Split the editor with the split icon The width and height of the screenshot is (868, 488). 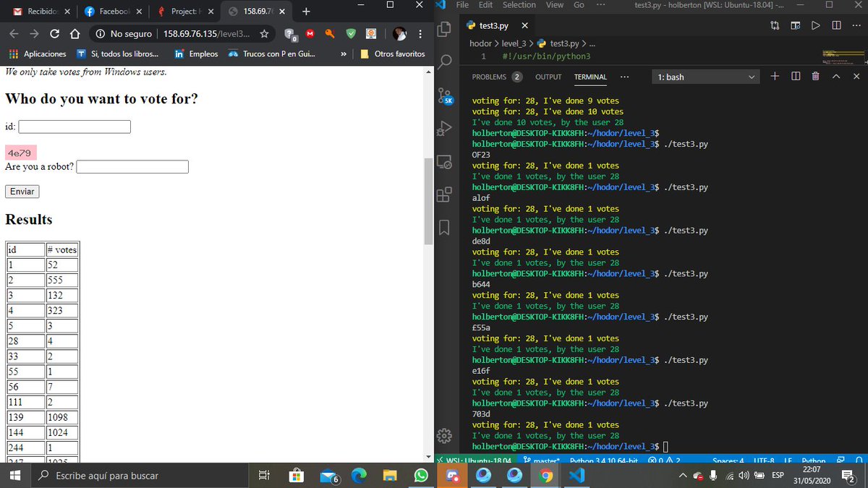pos(836,25)
